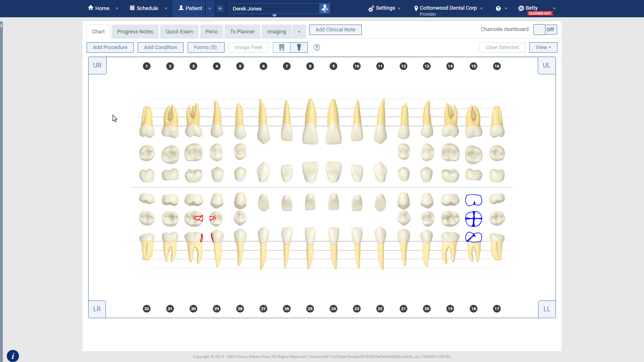The image size is (644, 362).
Task: Click the patient search field showing Derek Jones
Action: pyautogui.click(x=274, y=8)
